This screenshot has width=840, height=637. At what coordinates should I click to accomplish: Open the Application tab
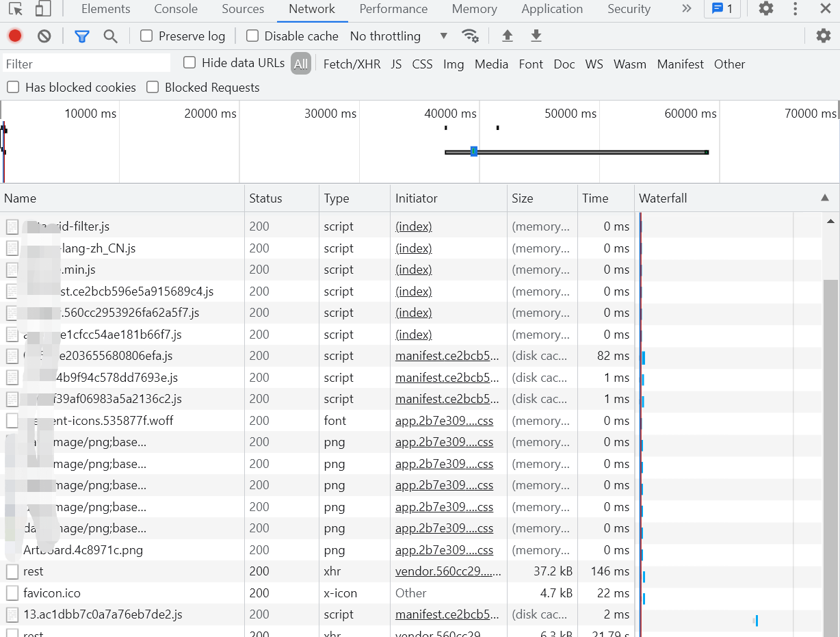pos(552,9)
